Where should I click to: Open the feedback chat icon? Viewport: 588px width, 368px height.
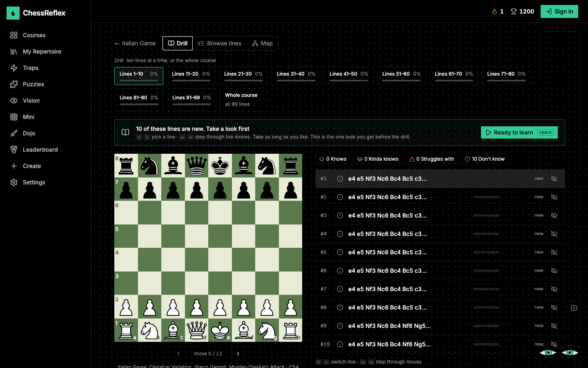click(x=574, y=308)
